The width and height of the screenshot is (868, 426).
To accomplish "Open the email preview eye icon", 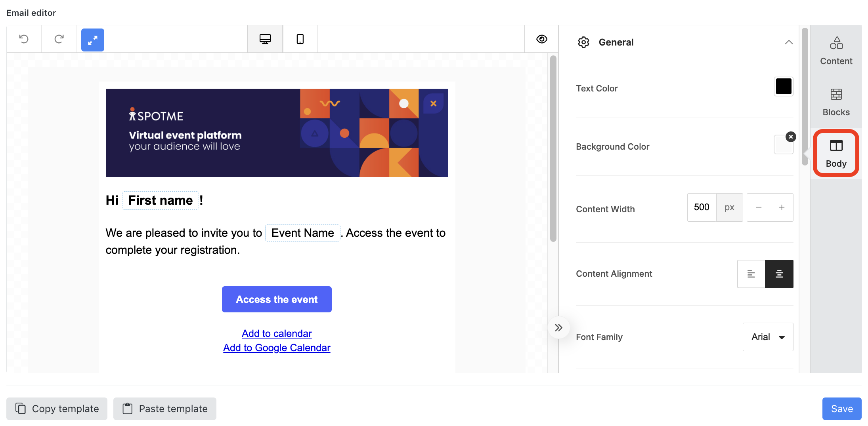I will click(541, 39).
